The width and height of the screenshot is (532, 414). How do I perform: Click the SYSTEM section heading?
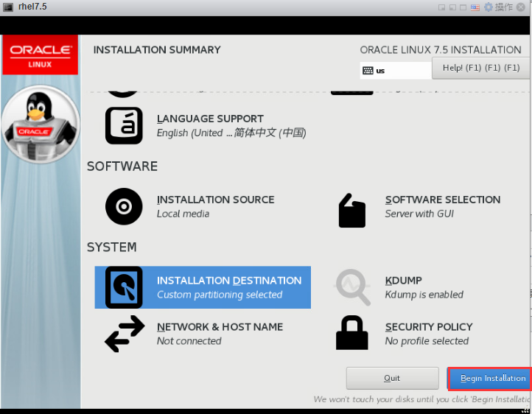point(111,247)
